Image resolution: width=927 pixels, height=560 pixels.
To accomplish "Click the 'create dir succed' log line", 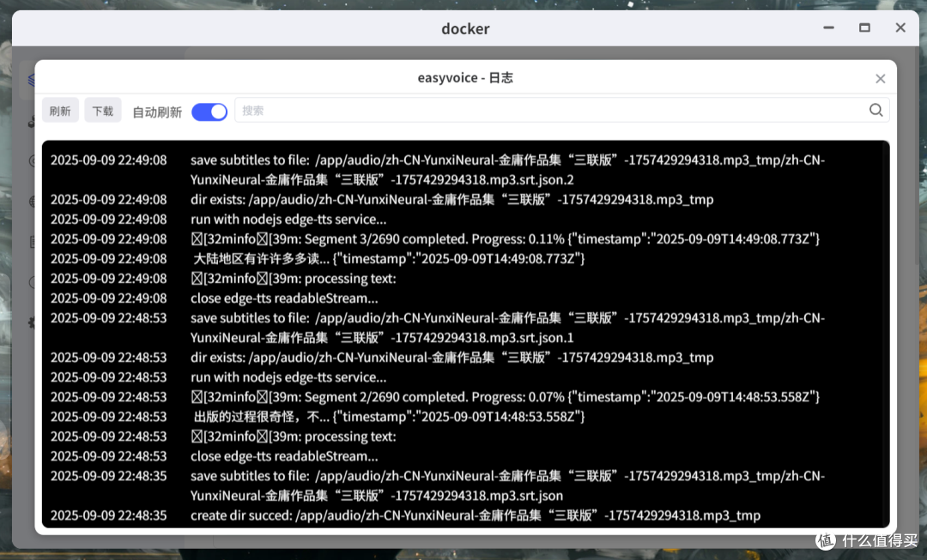I will tap(476, 515).
